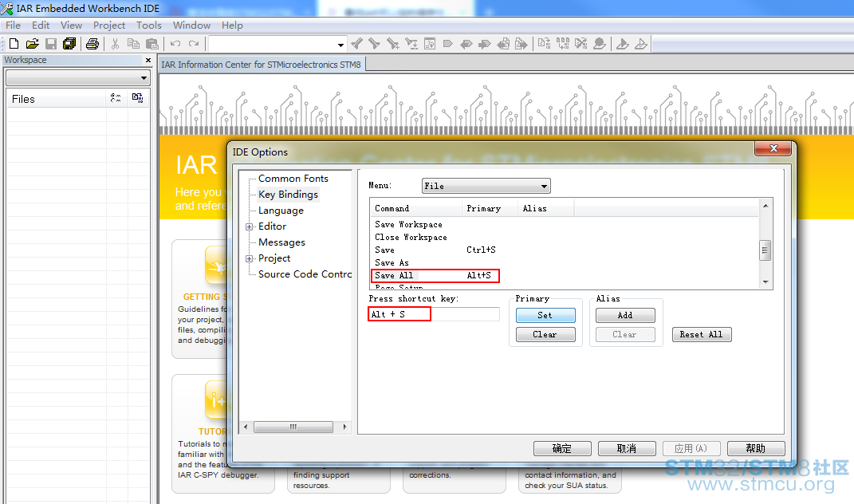Print using the printer toolbar icon
This screenshot has width=854, height=504.
92,44
